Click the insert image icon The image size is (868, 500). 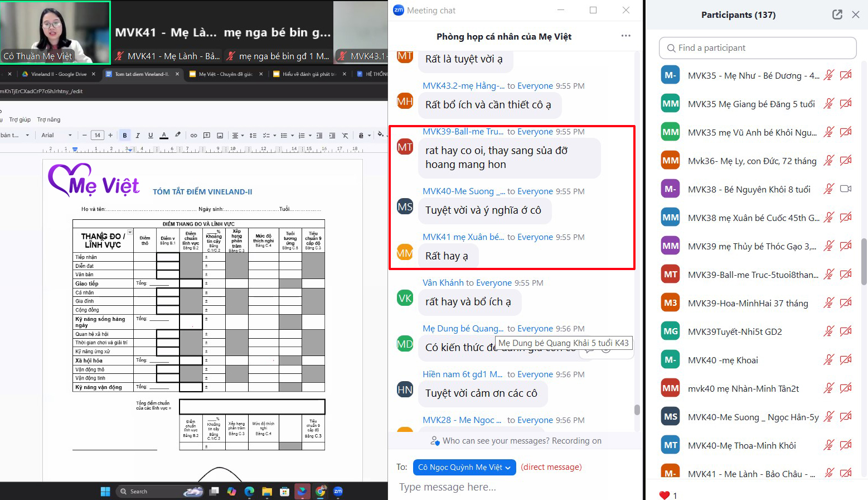[x=220, y=136]
